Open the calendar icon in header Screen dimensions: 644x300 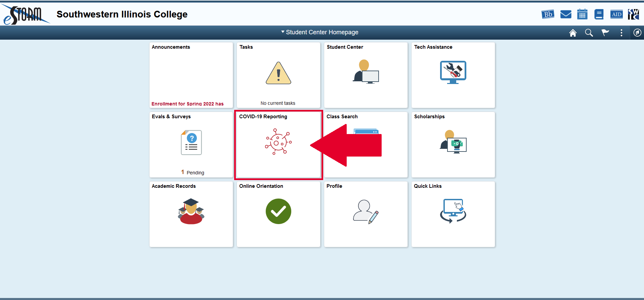[x=582, y=14]
